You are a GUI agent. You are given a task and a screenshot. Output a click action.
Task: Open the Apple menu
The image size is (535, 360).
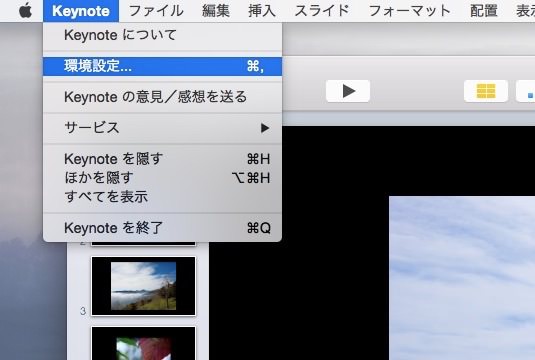25,11
